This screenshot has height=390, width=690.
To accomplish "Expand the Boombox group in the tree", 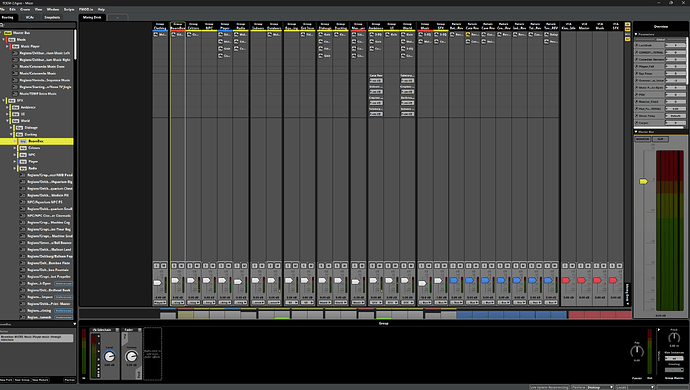I will pyautogui.click(x=15, y=141).
